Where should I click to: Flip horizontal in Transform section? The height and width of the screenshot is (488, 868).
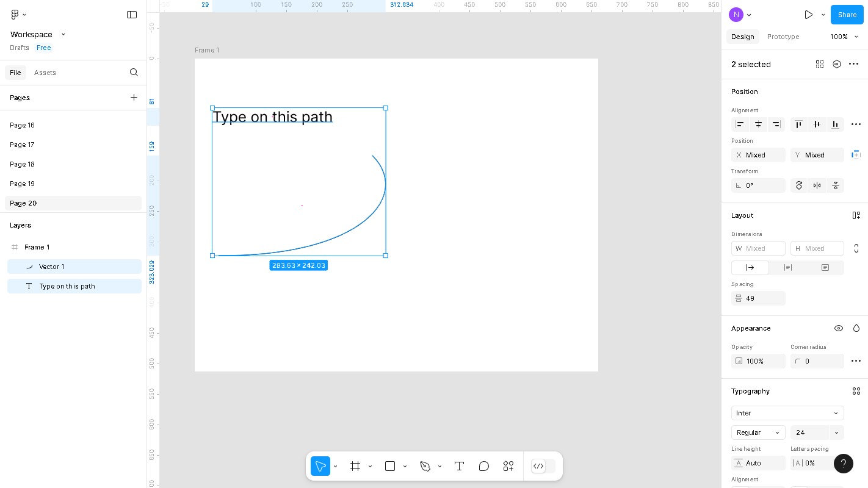click(817, 185)
